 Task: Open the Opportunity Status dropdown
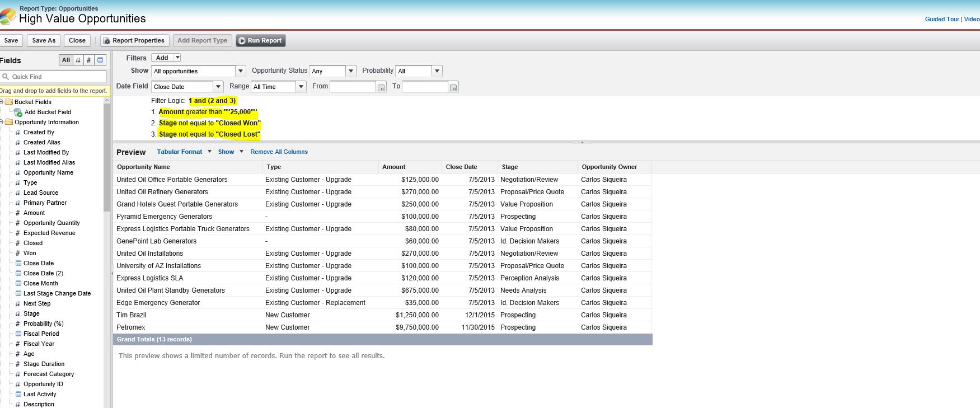351,71
